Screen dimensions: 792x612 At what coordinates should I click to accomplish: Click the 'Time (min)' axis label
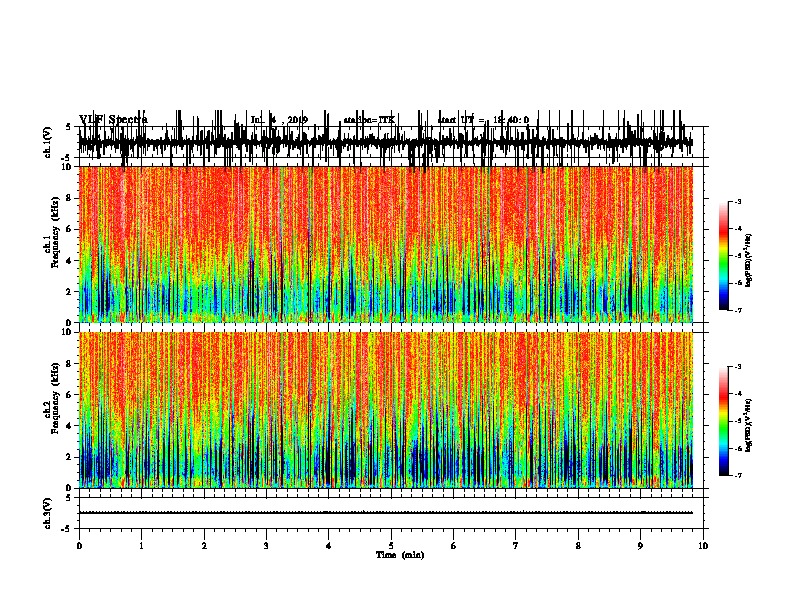(400, 555)
